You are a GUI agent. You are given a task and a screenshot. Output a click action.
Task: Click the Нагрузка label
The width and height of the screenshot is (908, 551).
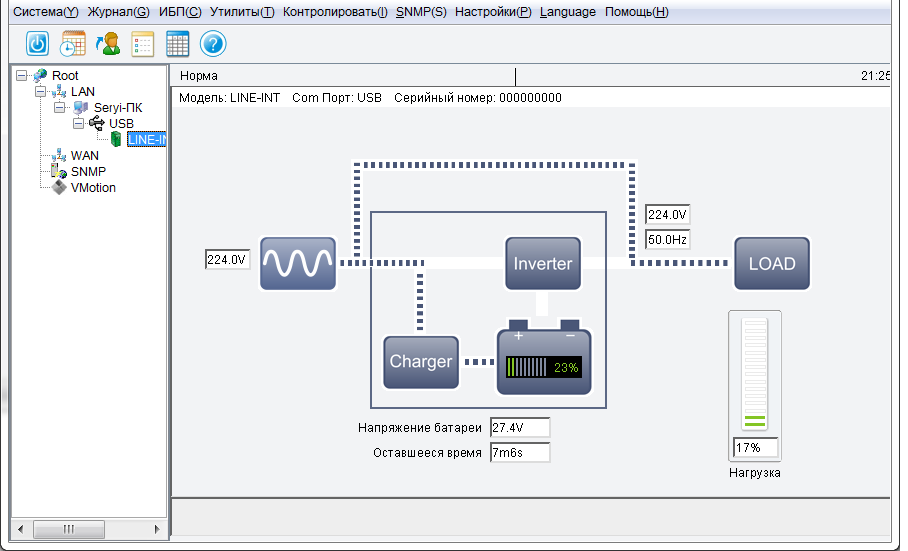[755, 473]
